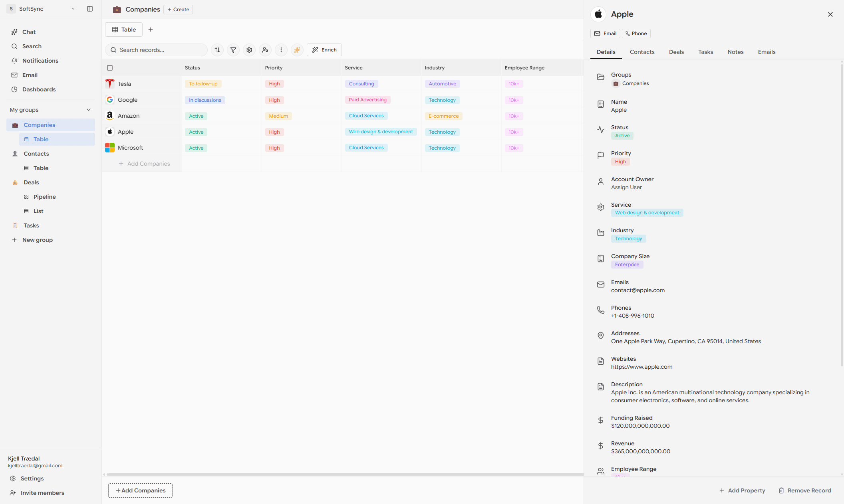Screen dimensions: 844x504
Task: Click the sort icon above the table
Action: pos(217,50)
